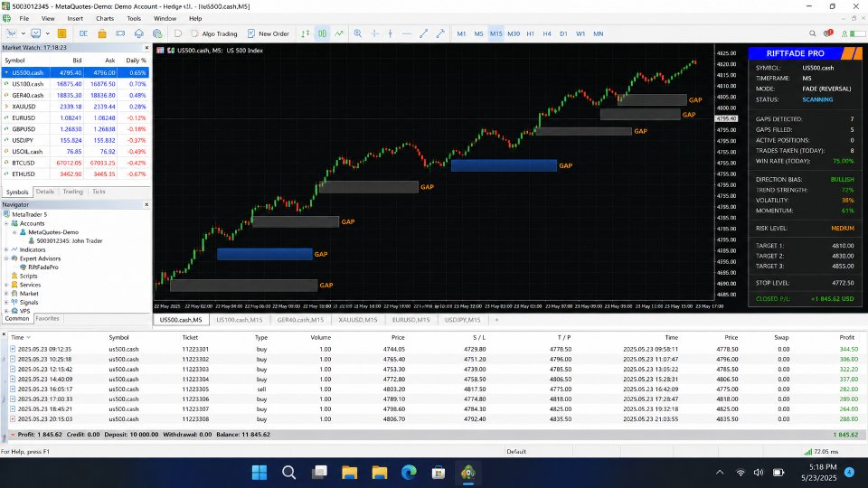This screenshot has width=868, height=488.
Task: Toggle Algo Trading on or off
Action: click(213, 33)
